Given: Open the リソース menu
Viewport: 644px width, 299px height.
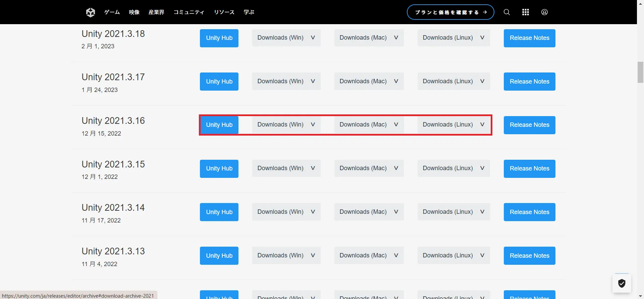Looking at the screenshot, I should click(x=224, y=12).
